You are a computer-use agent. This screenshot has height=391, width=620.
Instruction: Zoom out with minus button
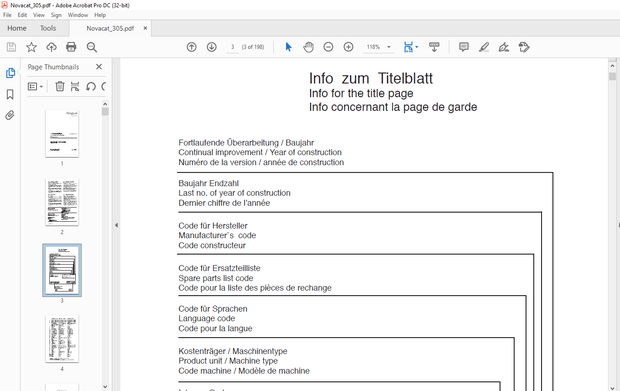point(328,47)
